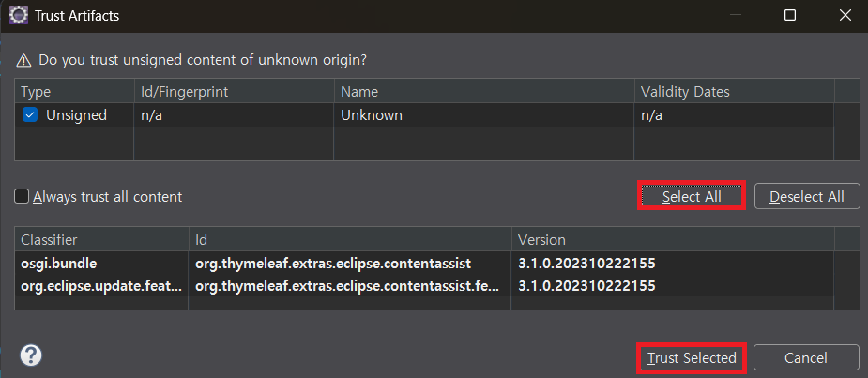Click the Version column header

(x=673, y=239)
